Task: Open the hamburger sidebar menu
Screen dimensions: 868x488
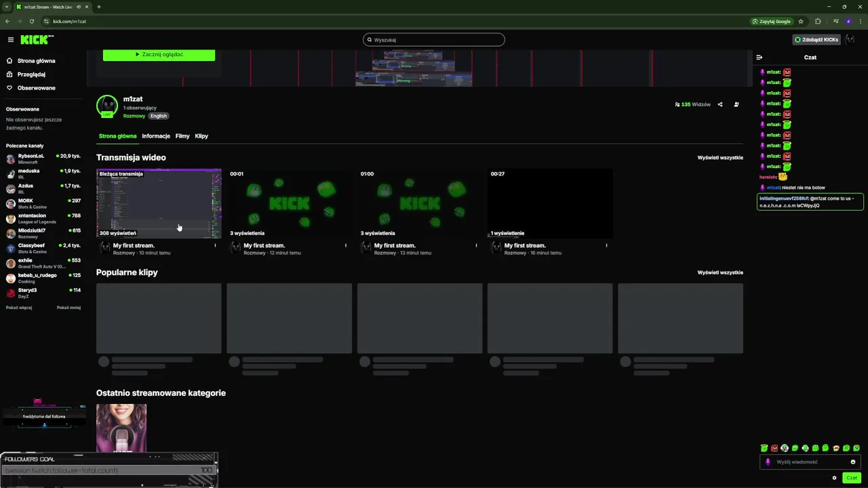Action: 10,39
